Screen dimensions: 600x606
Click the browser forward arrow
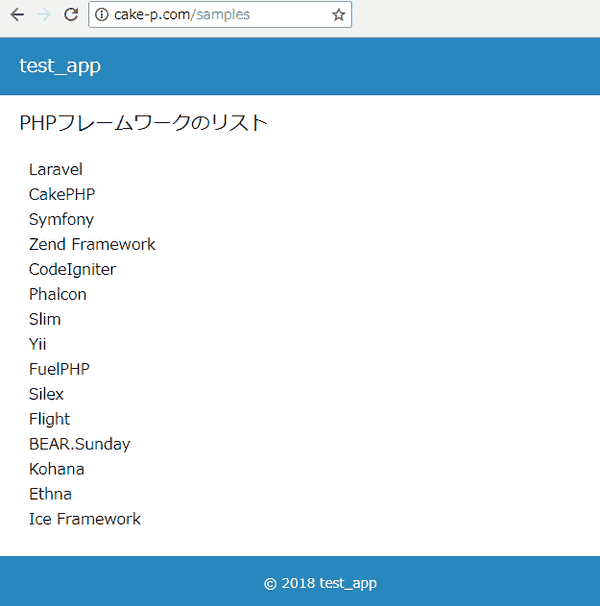[x=43, y=15]
